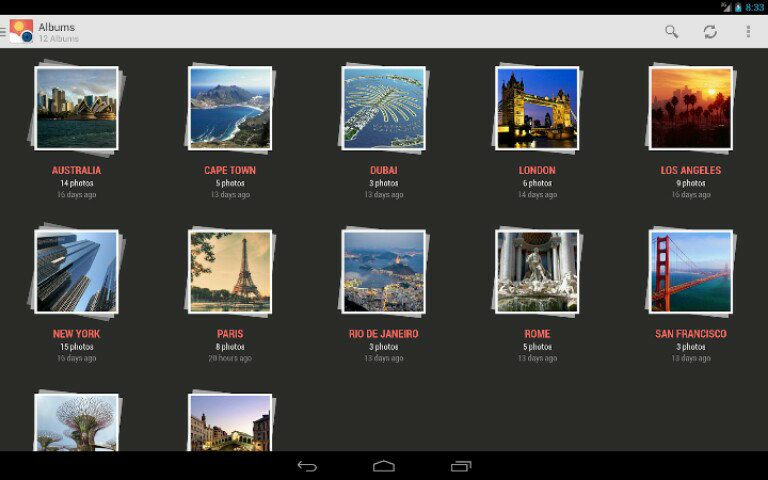Open the Cape Town album thumbnail

230,108
